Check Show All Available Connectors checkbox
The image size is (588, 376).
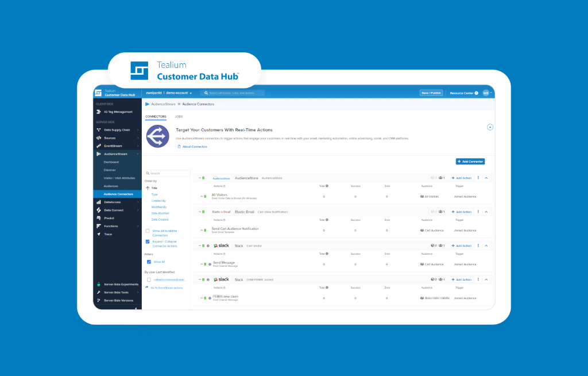coord(148,231)
